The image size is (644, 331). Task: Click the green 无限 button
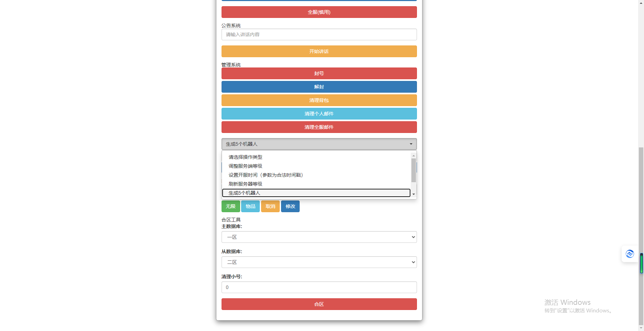coord(230,206)
